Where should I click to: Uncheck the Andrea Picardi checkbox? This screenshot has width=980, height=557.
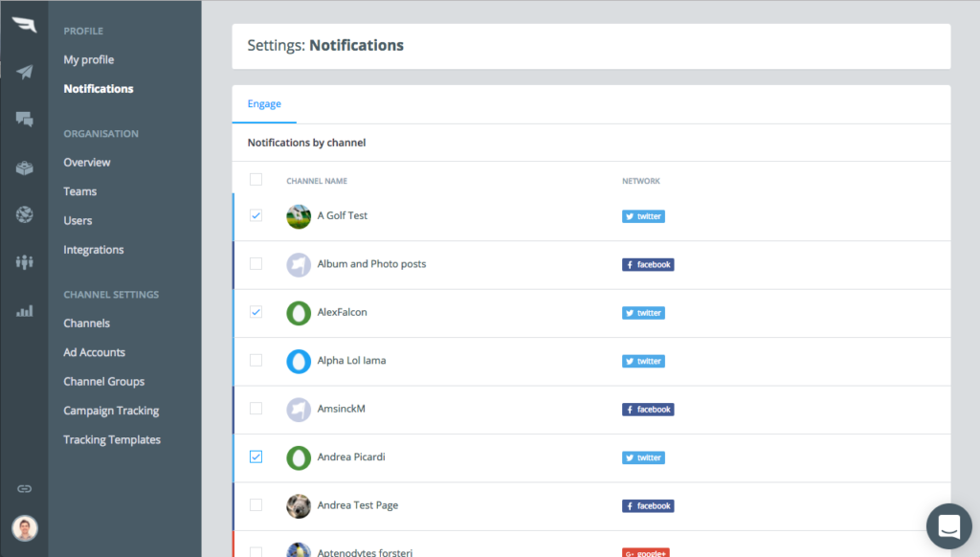256,457
